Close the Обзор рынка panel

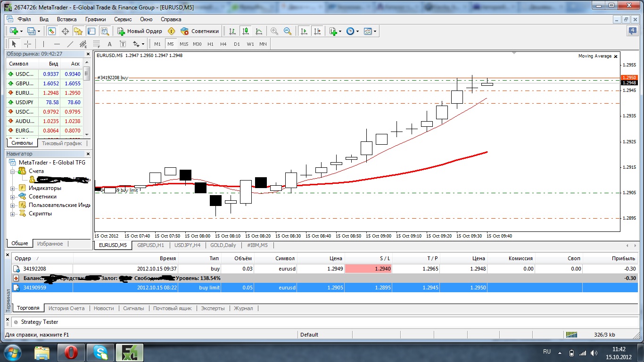[87, 54]
